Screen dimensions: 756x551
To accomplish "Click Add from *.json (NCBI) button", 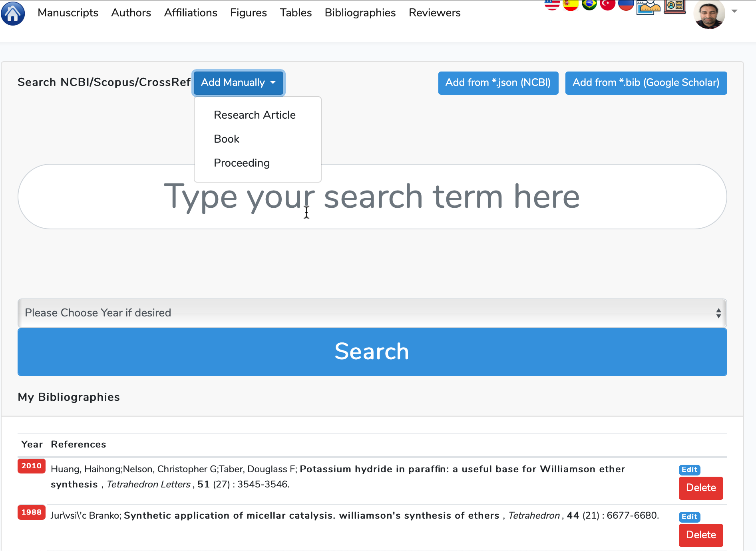I will (498, 83).
